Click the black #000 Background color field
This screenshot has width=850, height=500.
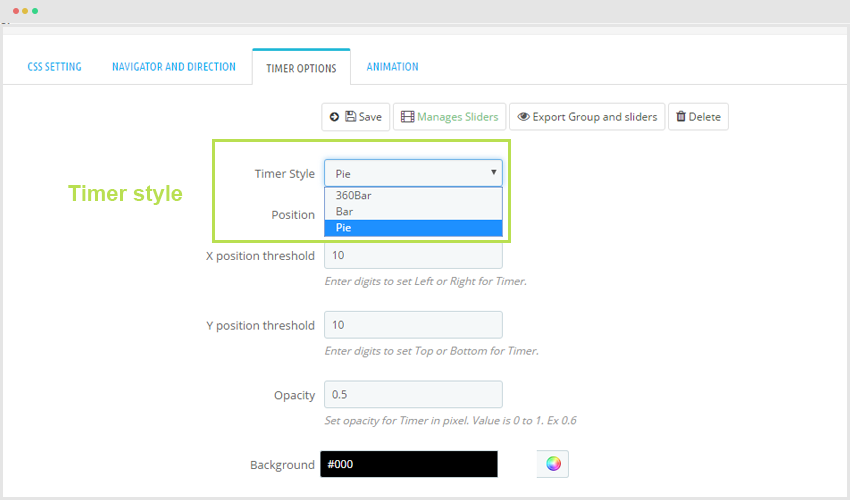(409, 464)
